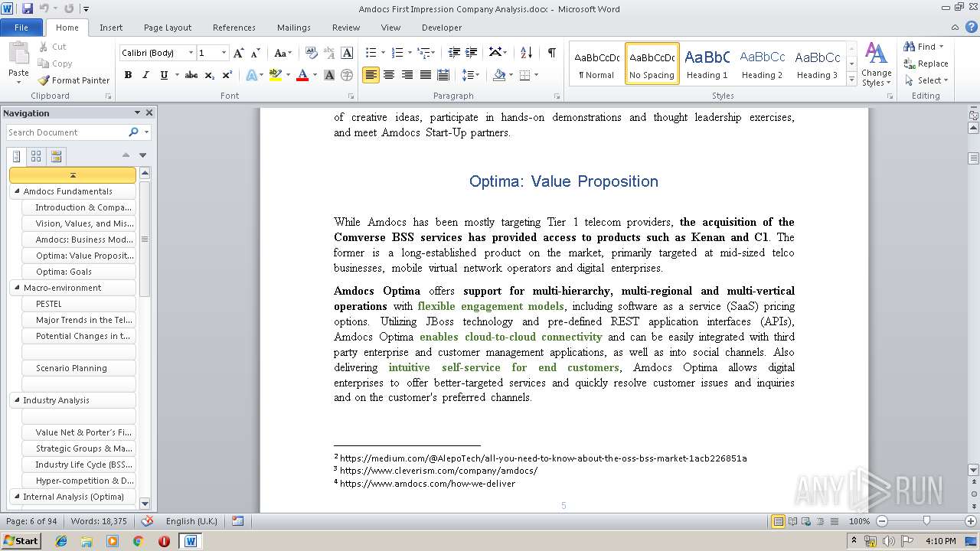Image resolution: width=980 pixels, height=551 pixels.
Task: Click Start button
Action: coord(21,541)
